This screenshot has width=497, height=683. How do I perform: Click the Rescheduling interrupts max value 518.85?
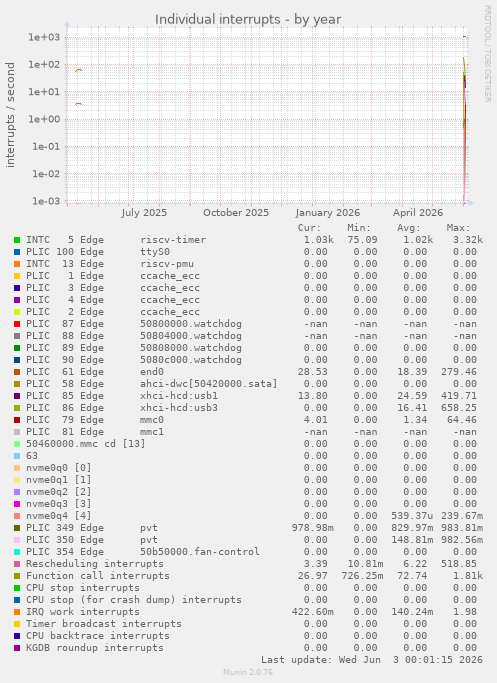459,564
